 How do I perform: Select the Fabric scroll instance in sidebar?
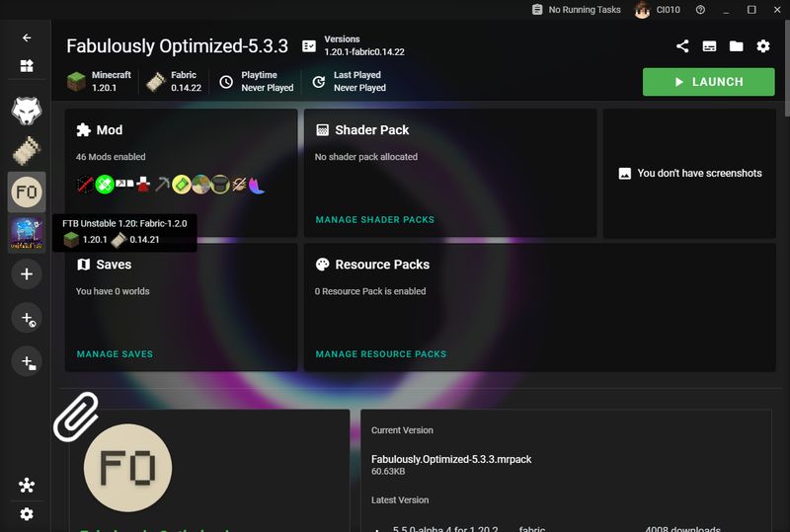click(27, 151)
